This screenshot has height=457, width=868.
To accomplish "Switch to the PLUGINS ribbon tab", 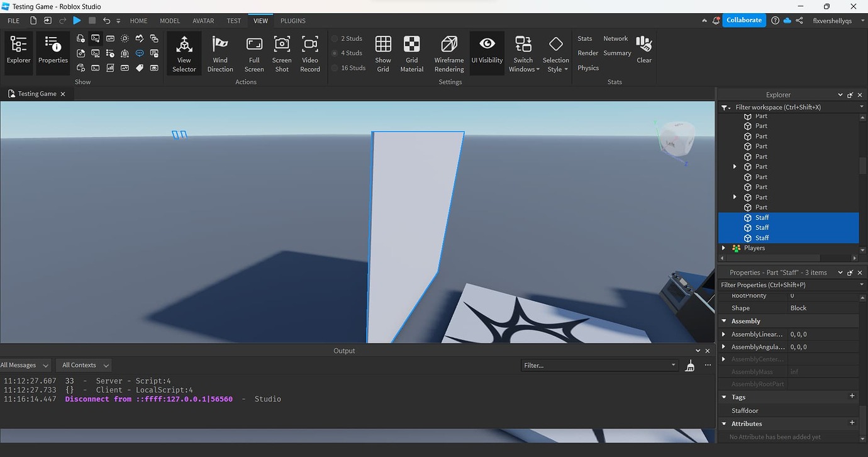I will coord(293,21).
